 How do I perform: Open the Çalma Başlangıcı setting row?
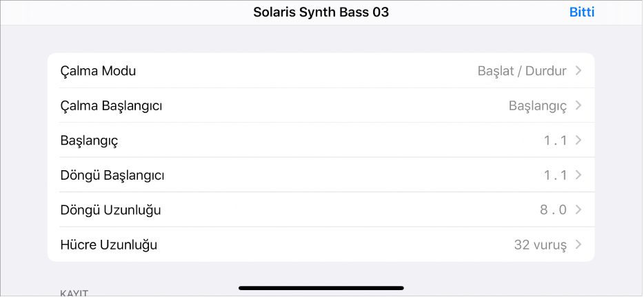click(112, 106)
